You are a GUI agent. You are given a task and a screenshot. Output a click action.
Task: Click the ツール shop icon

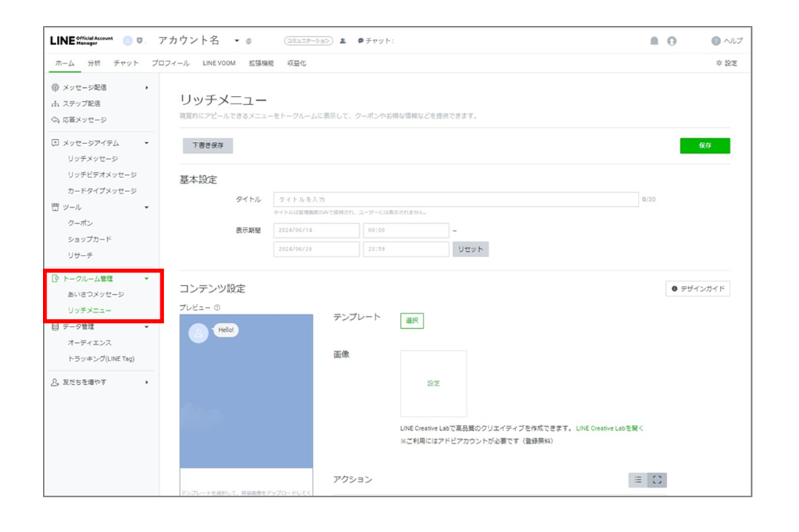pyautogui.click(x=55, y=207)
